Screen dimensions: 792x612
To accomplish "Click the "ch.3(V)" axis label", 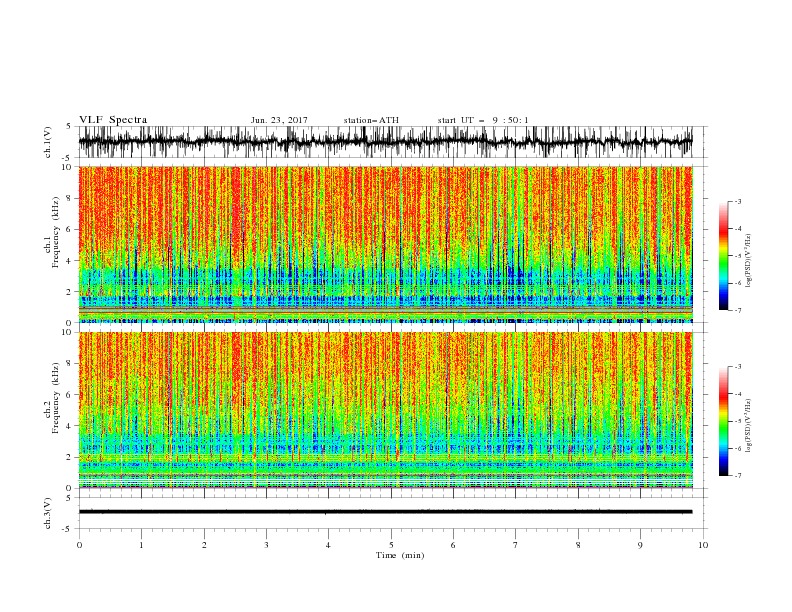I will tap(48, 513).
